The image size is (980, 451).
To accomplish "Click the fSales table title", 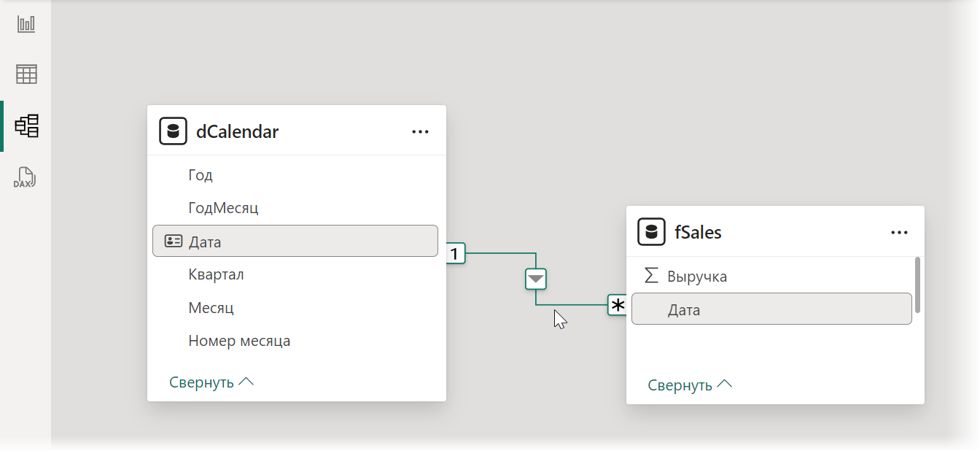I will [698, 232].
